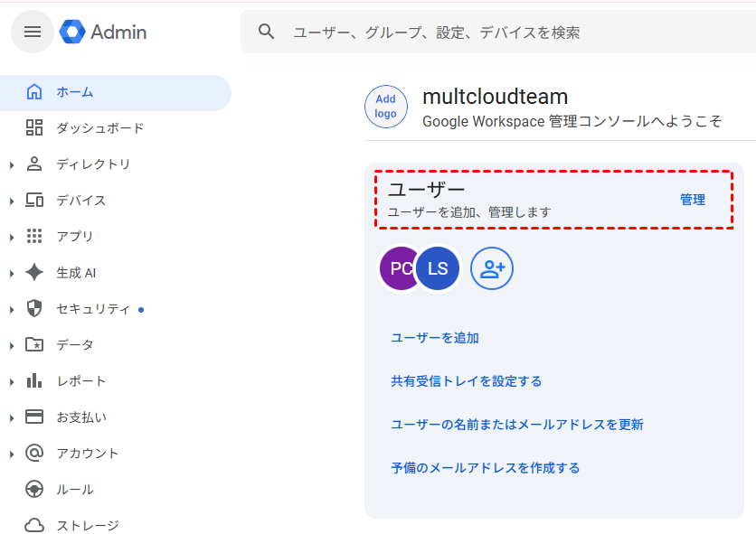756x534 pixels.
Task: Click the directory person icon
Action: pos(34,164)
